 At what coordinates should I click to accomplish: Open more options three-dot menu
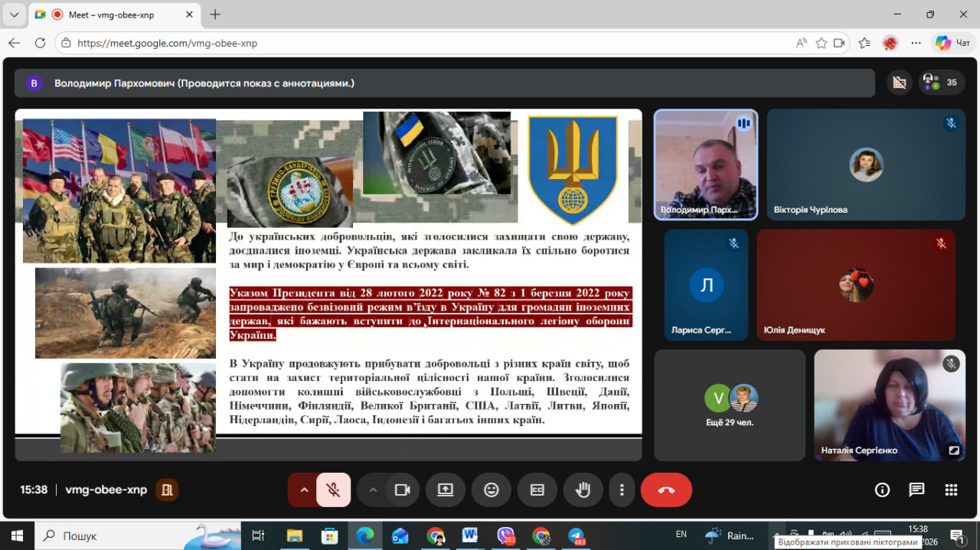[x=622, y=490]
